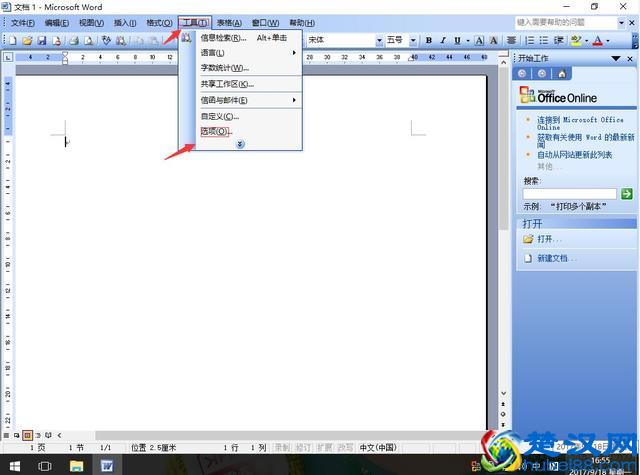Toggle the 改写 overtype indicator

tap(345, 448)
